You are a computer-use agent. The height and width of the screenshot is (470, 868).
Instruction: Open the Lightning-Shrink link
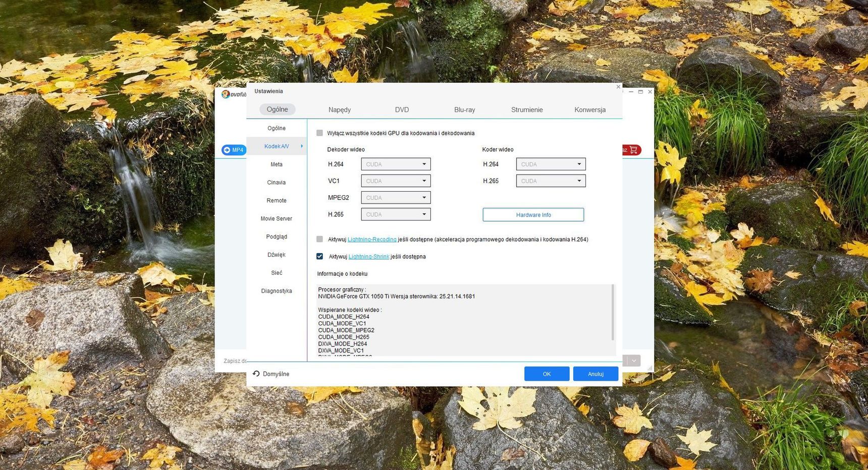click(369, 257)
